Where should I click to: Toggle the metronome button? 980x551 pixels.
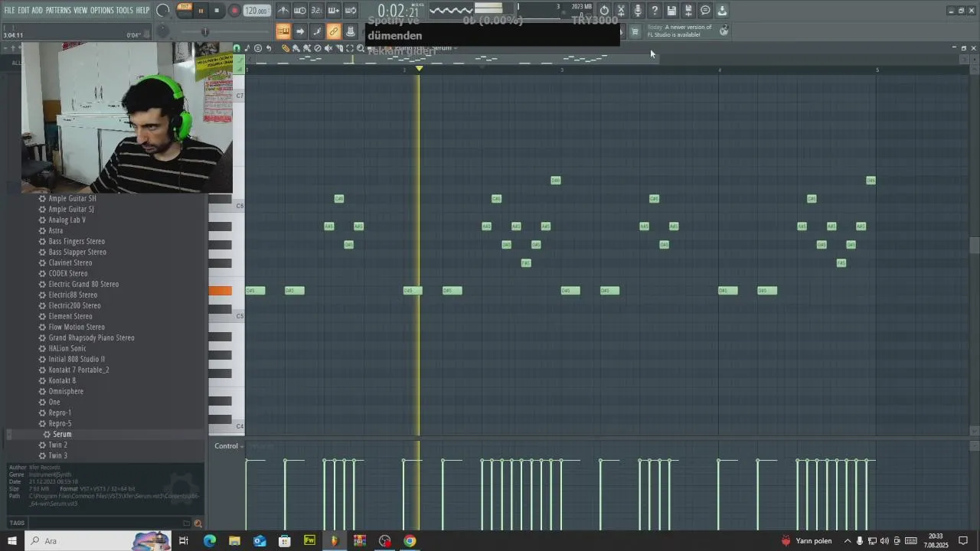coord(283,11)
